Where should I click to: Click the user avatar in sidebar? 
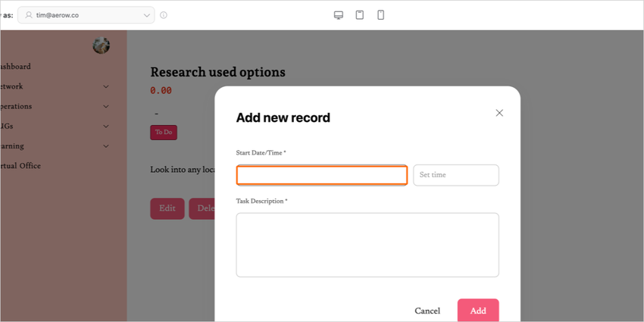101,45
